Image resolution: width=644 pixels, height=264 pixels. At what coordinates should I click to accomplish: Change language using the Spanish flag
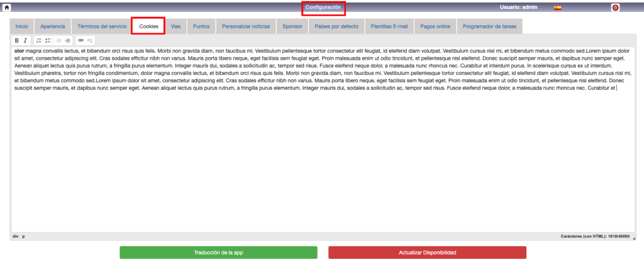click(x=557, y=8)
